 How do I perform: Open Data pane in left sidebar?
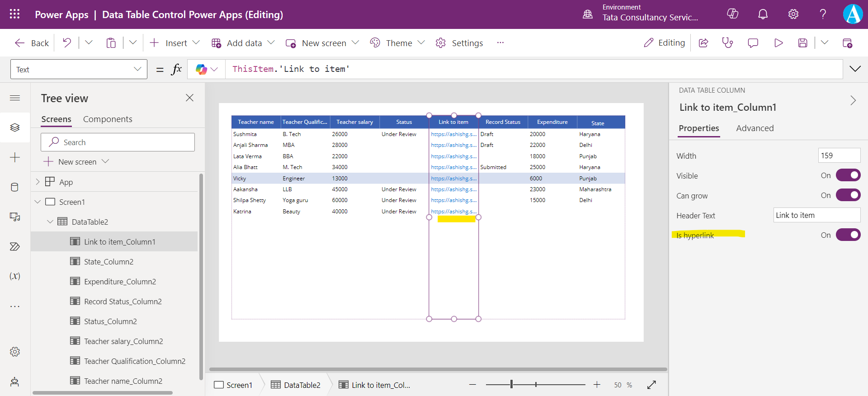pyautogui.click(x=15, y=187)
